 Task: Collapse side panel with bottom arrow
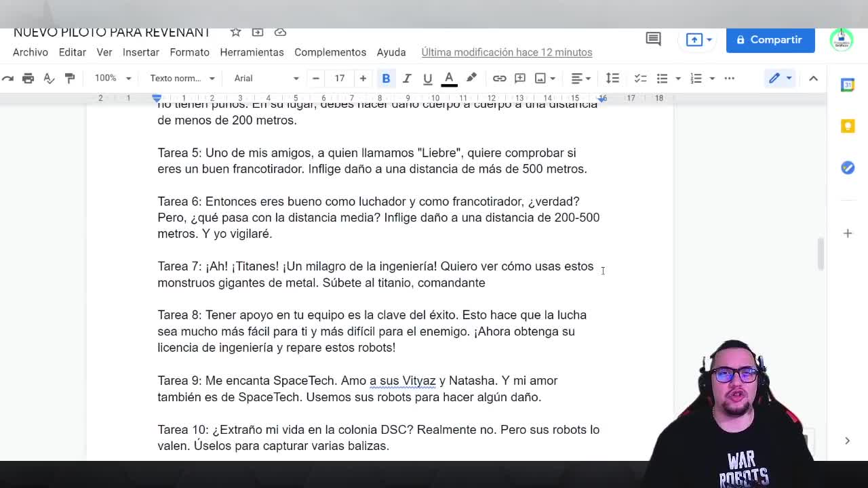pos(847,441)
